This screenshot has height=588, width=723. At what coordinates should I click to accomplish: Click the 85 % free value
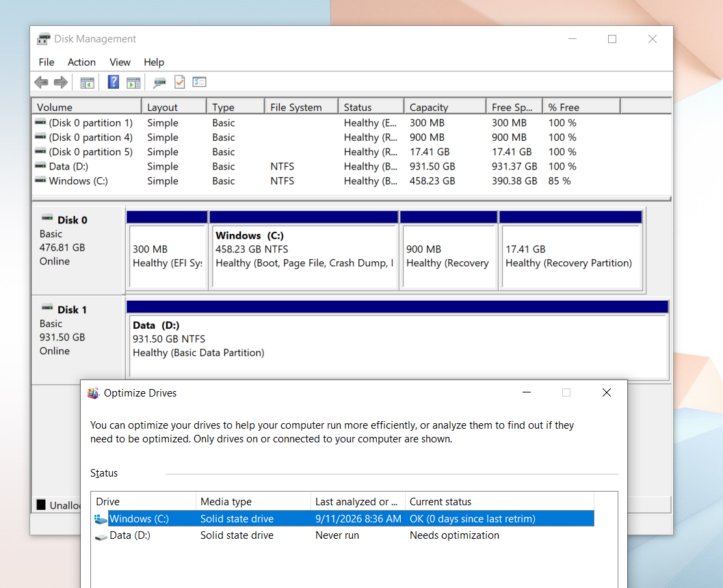[x=560, y=181]
